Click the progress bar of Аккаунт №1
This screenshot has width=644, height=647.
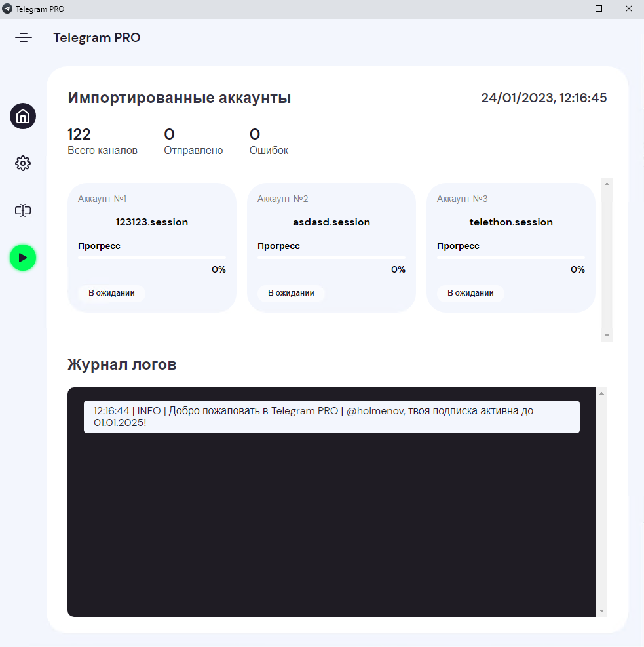(151, 257)
